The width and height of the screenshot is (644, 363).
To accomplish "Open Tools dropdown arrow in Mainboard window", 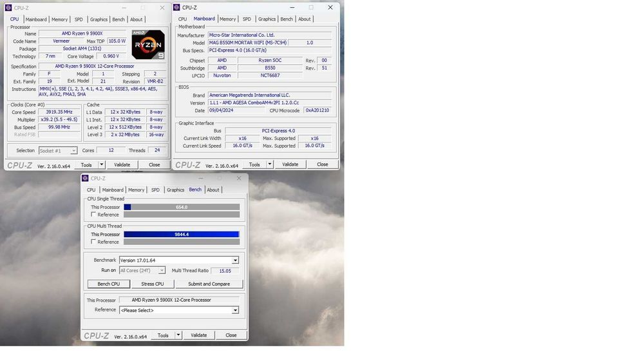I will point(270,164).
